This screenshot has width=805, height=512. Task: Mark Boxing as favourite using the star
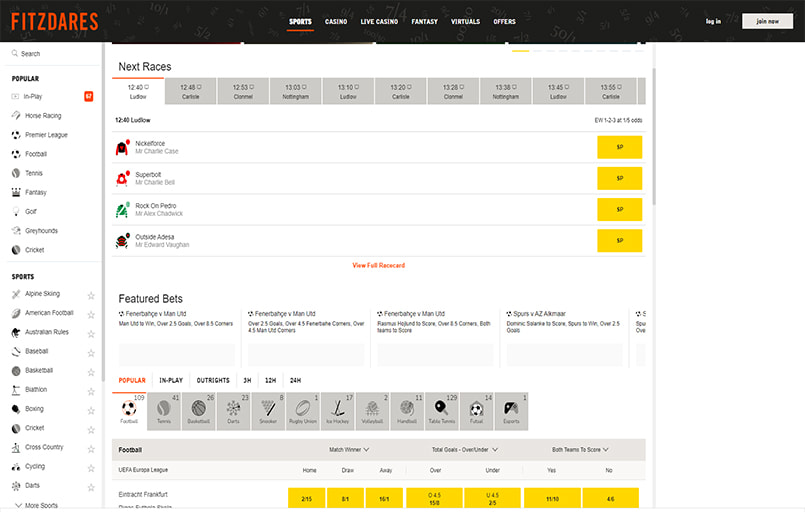[x=91, y=409]
